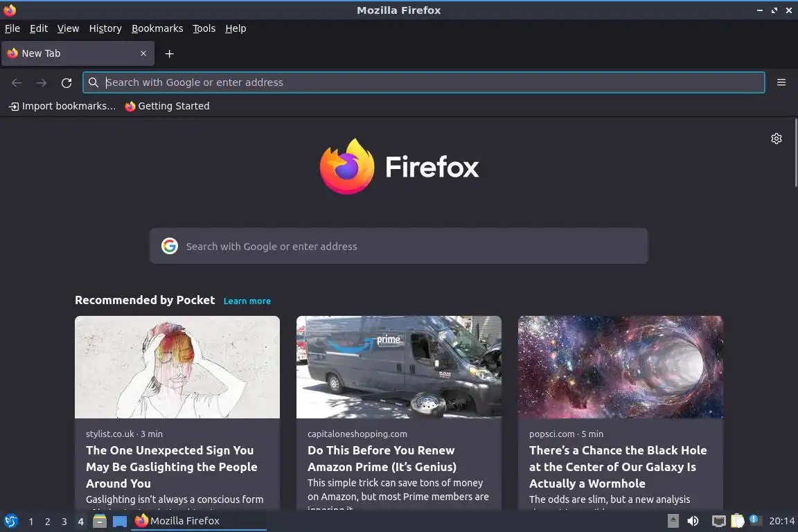Open the volume speaker tray icon
Viewport: 798px width, 532px height.
coord(693,521)
